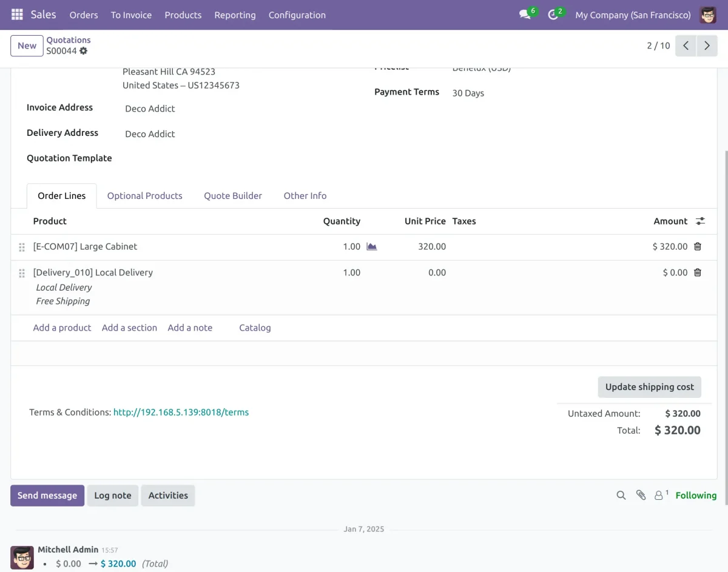The width and height of the screenshot is (728, 572).
Task: Open conversations via the chat bubble icon
Action: click(523, 15)
